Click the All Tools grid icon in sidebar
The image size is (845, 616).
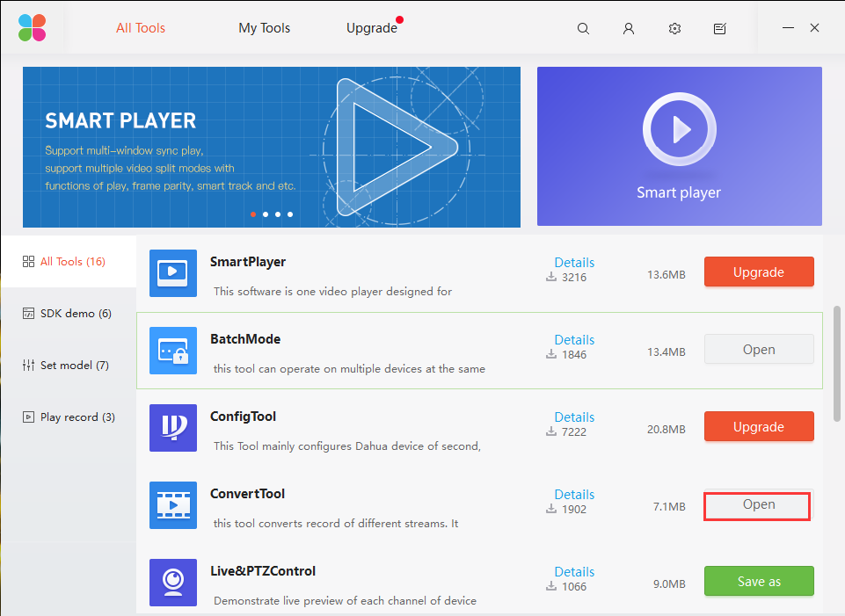pos(28,262)
